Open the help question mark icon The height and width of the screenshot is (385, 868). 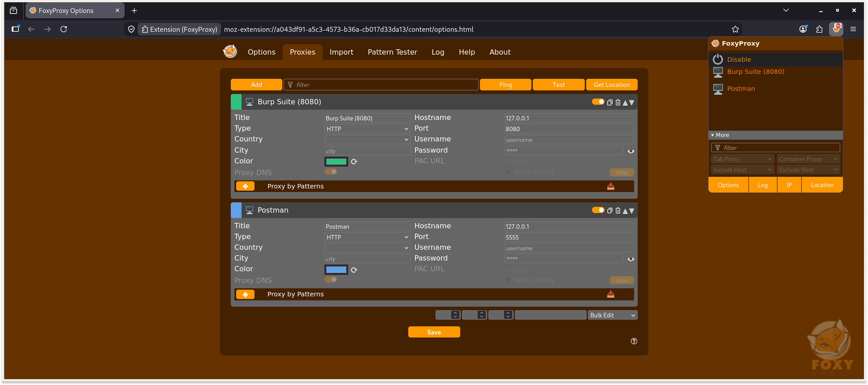(634, 341)
